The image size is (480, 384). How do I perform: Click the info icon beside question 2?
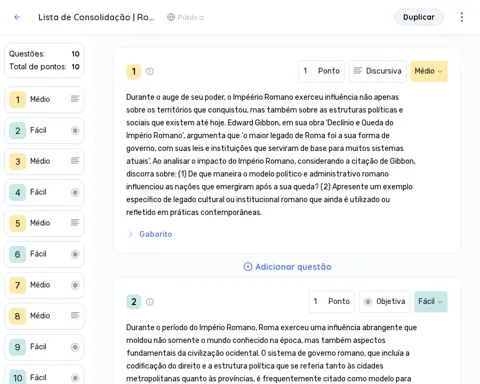coord(150,302)
